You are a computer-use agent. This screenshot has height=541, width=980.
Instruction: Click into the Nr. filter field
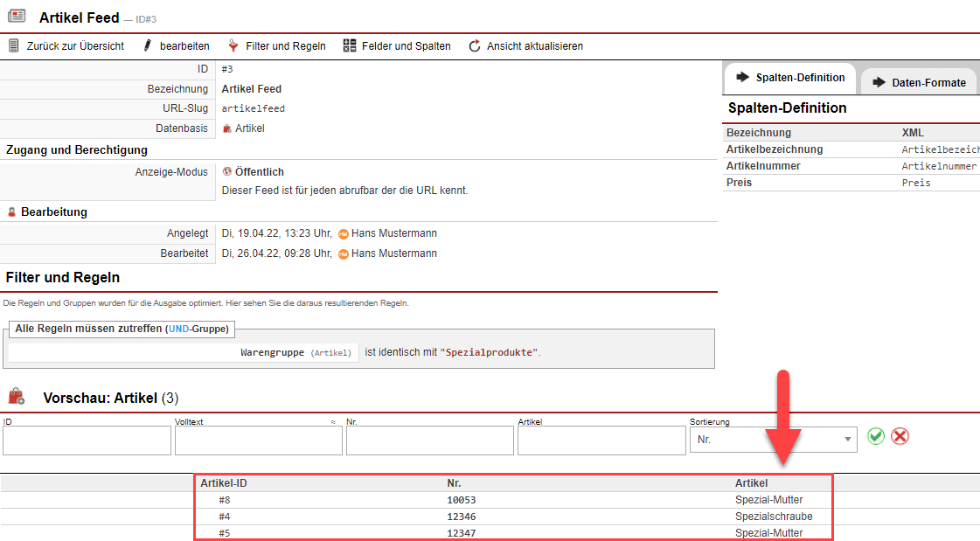[x=429, y=440]
